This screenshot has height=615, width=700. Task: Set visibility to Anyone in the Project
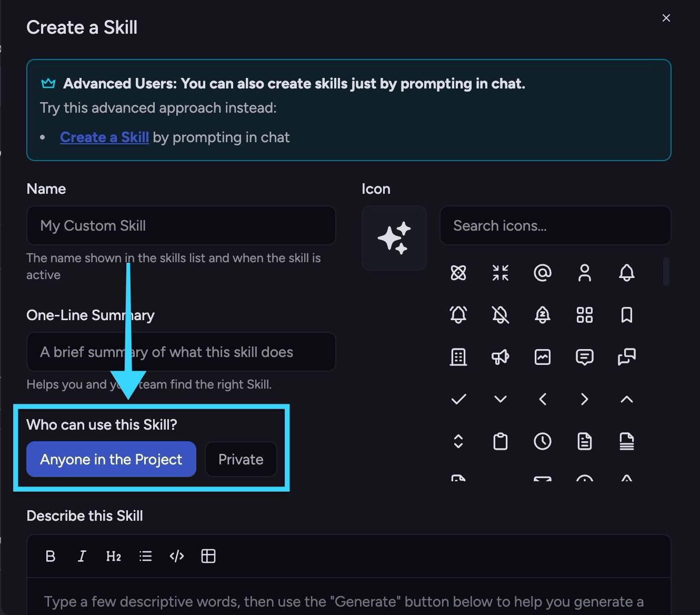tap(111, 459)
